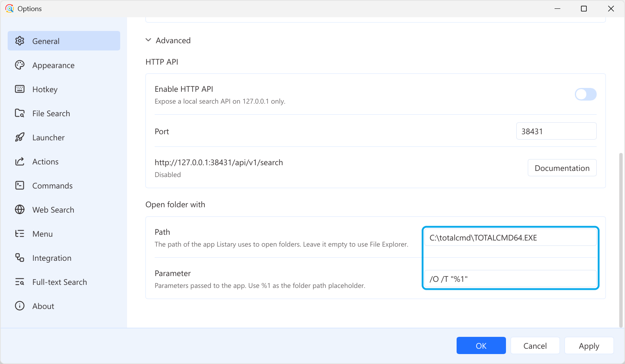The width and height of the screenshot is (625, 364).
Task: Click the Full-text Search icon
Action: (x=20, y=282)
